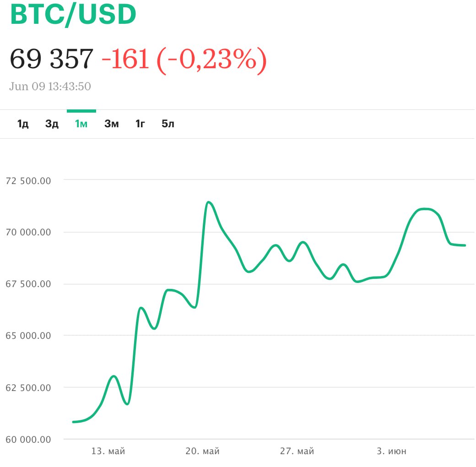Image resolution: width=476 pixels, height=467 pixels.
Task: Select the 3д time range tab
Action: pos(52,124)
